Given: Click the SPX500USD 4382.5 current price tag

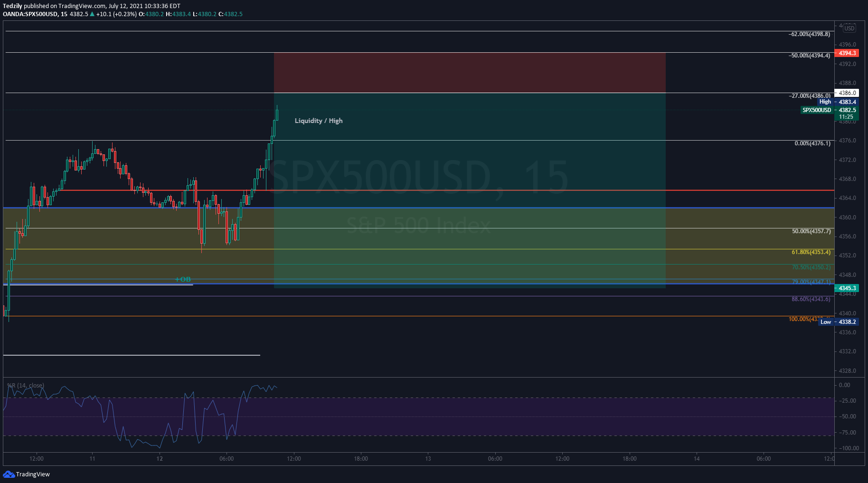Looking at the screenshot, I should pos(830,110).
